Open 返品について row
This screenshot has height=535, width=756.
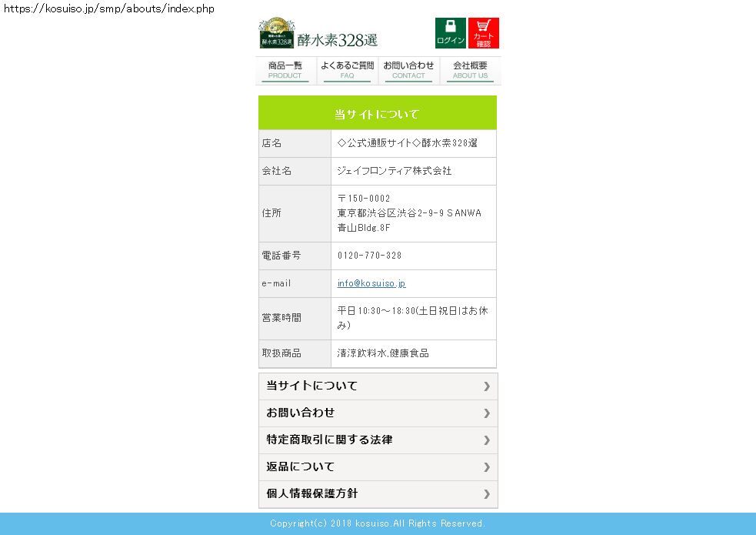tap(378, 467)
